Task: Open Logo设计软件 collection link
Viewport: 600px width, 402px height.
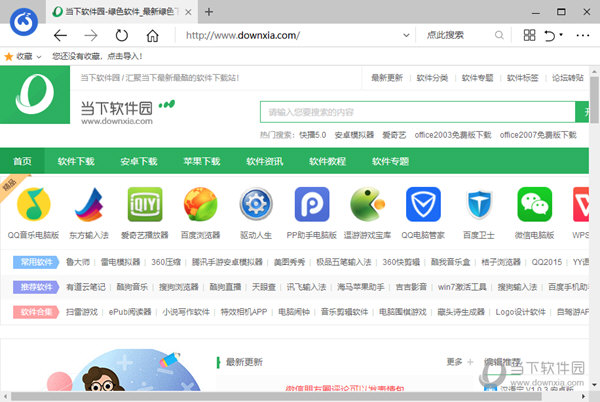Action: [x=520, y=312]
